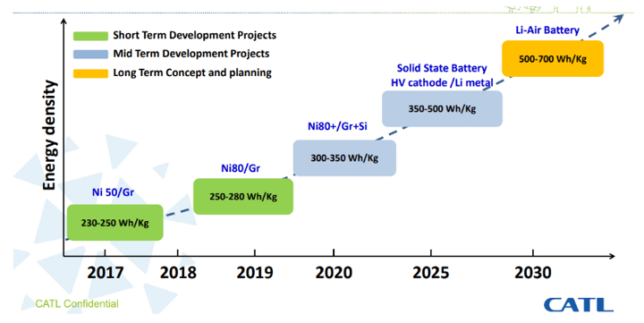
Task: Select the 2025 timeline label
Action: pos(431,273)
